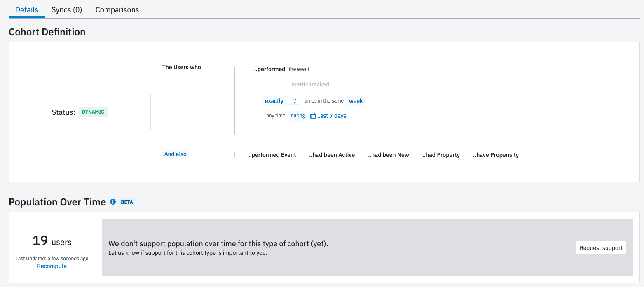The height and width of the screenshot is (287, 644).
Task: Click the info icon beside Population Over Time
Action: click(113, 202)
